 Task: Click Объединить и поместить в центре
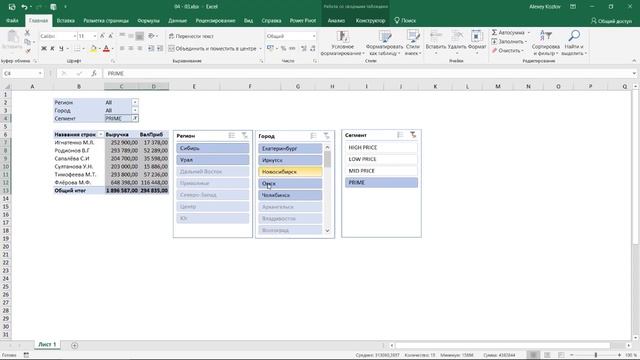click(213, 49)
